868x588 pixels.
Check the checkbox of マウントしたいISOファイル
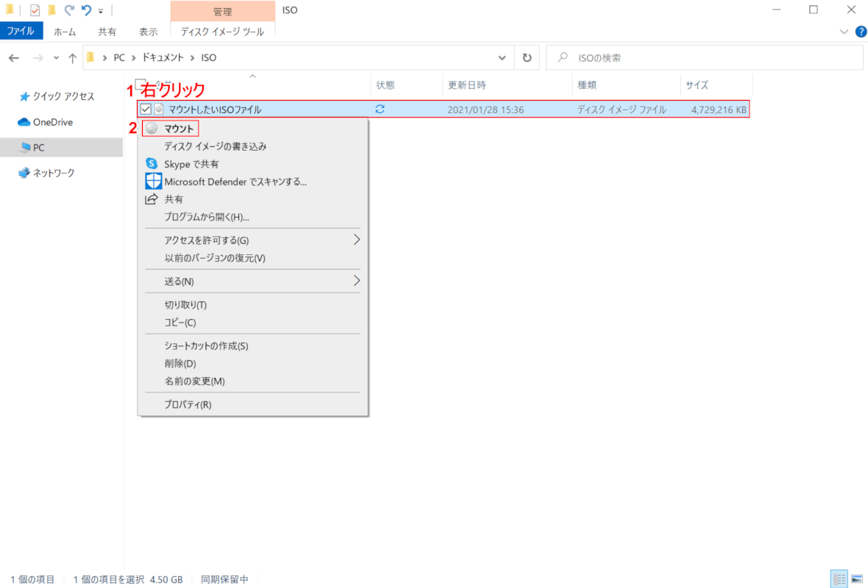click(x=145, y=109)
